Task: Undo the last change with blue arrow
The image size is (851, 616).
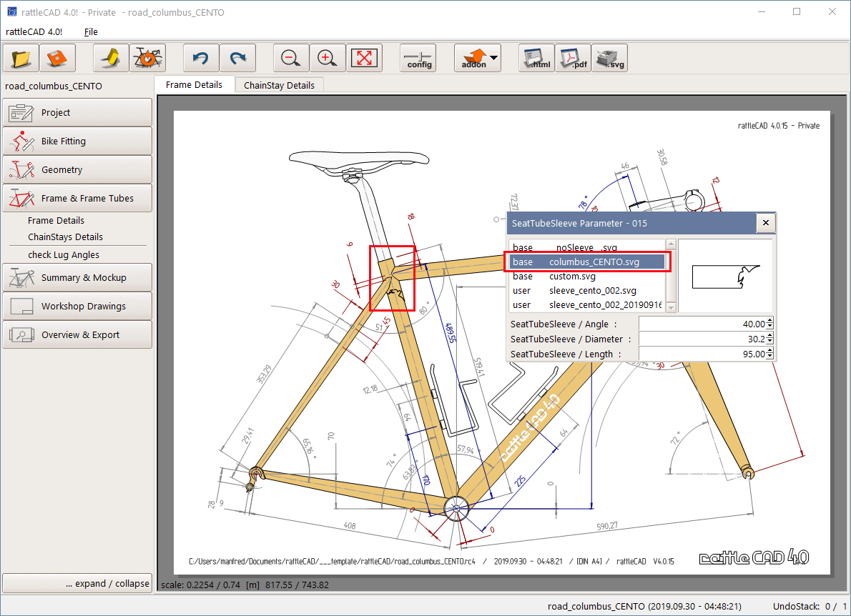Action: [202, 58]
